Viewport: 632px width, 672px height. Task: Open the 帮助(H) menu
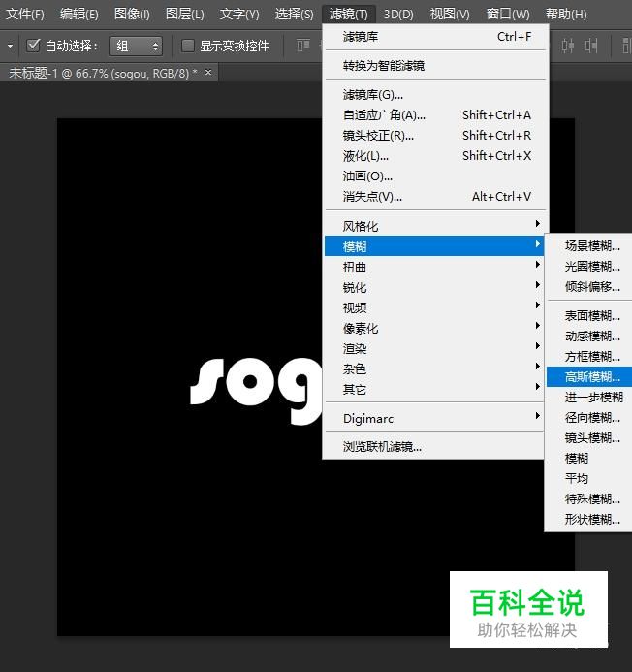(565, 15)
